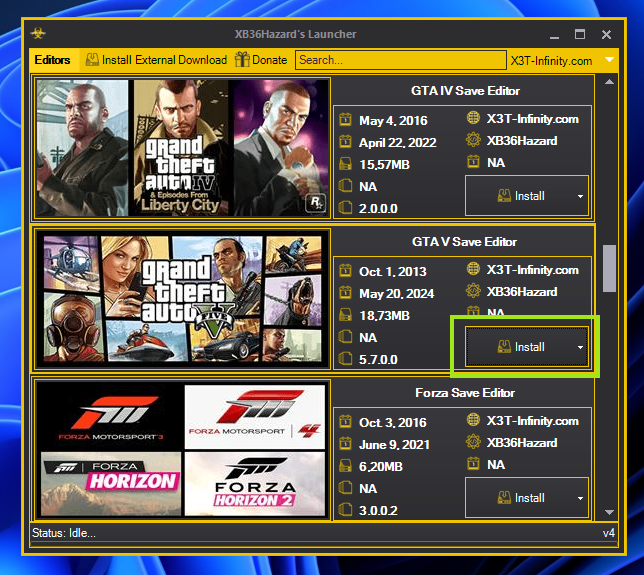
Task: Click version icon beside 5.7.0.0
Action: click(x=345, y=359)
